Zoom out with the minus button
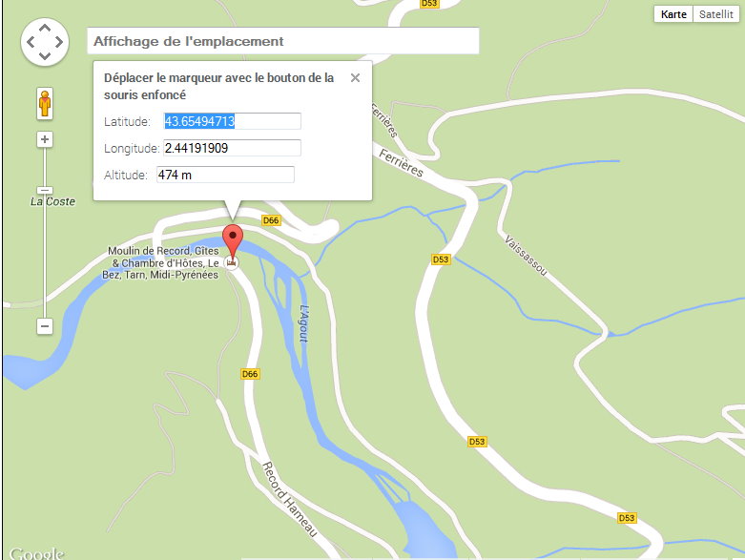745x560 pixels. click(x=45, y=326)
